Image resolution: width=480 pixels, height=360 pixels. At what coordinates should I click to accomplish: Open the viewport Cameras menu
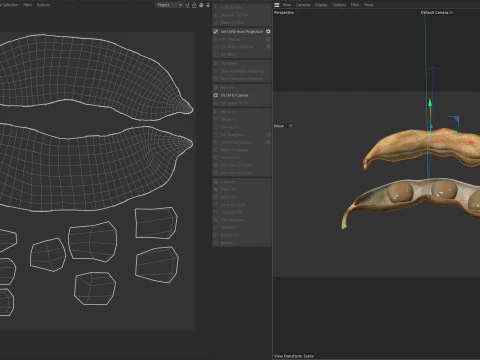coord(303,5)
